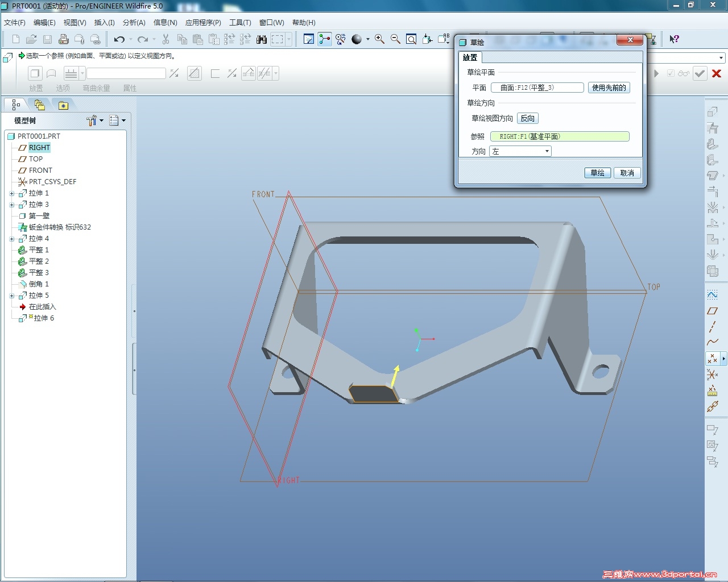The width and height of the screenshot is (728, 582).
Task: Select 倒角 1 in the model tree
Action: tap(39, 284)
